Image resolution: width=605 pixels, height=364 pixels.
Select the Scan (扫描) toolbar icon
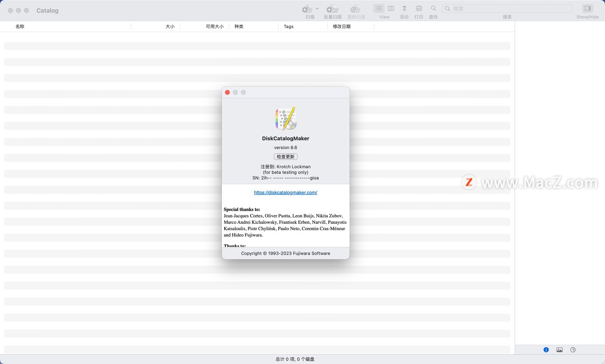(x=308, y=9)
